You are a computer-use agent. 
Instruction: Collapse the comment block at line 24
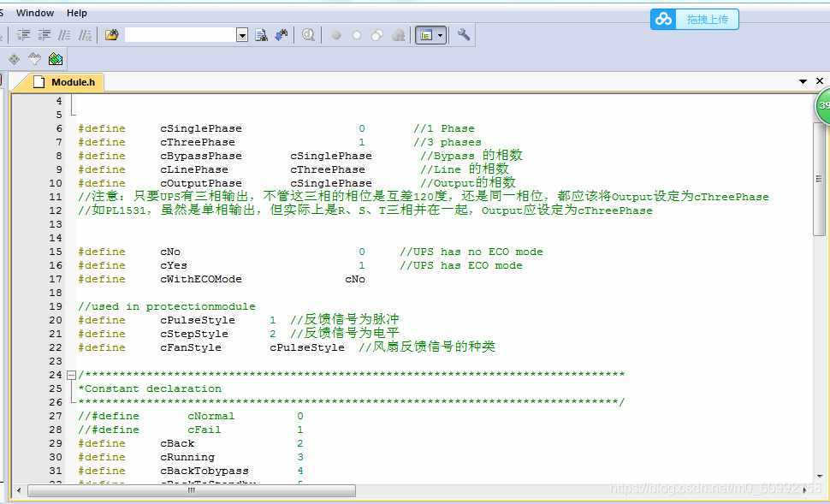tap(72, 375)
